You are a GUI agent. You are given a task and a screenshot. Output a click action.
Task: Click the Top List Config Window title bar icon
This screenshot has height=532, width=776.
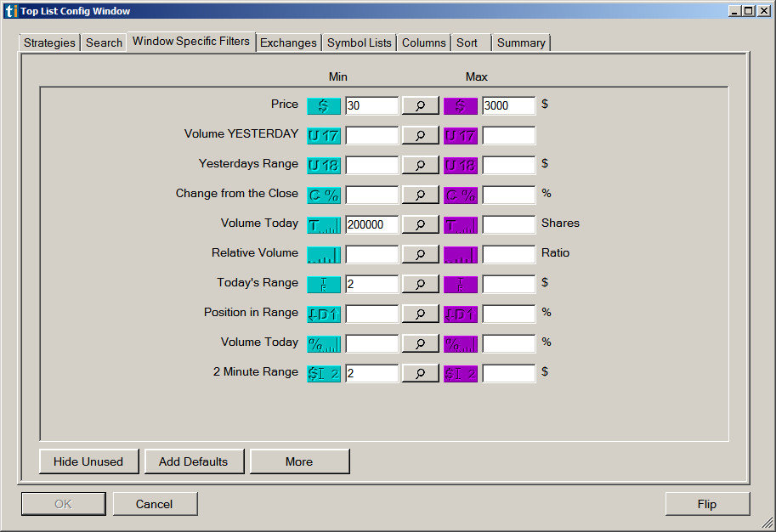pos(11,11)
